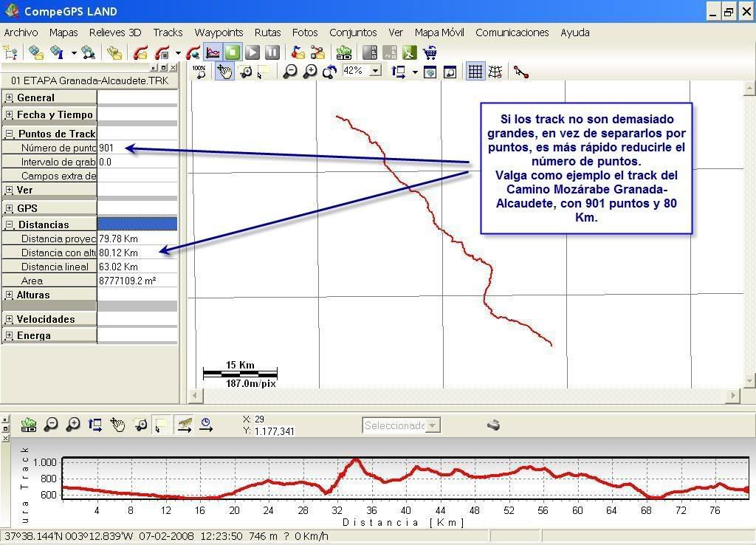Click the printer icon in the graph toolbar
756x545 pixels.
tap(493, 425)
